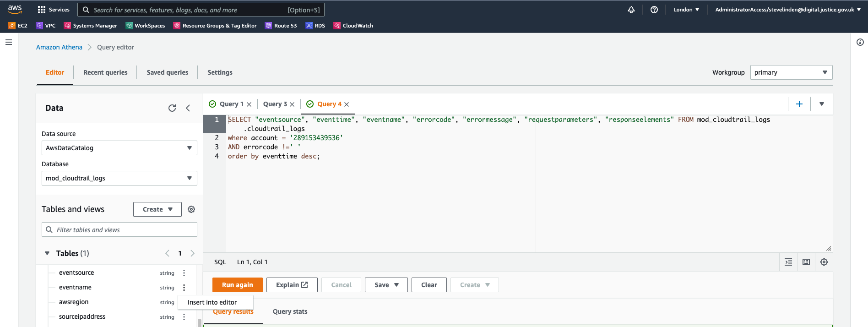Open the notifications bell

(631, 10)
